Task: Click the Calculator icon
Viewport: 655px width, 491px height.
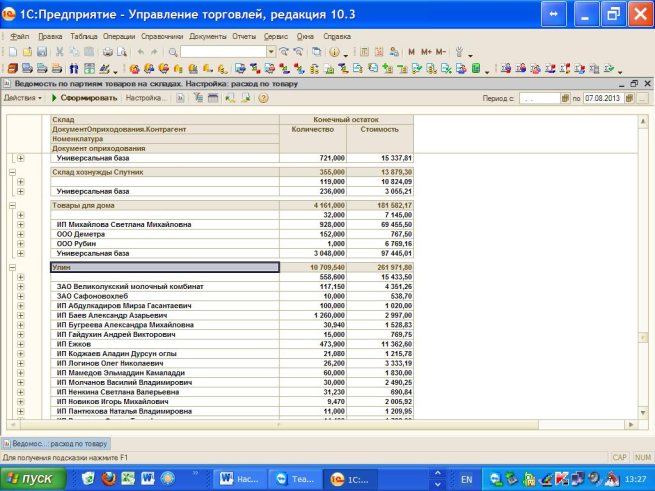Action: pyautogui.click(x=364, y=52)
